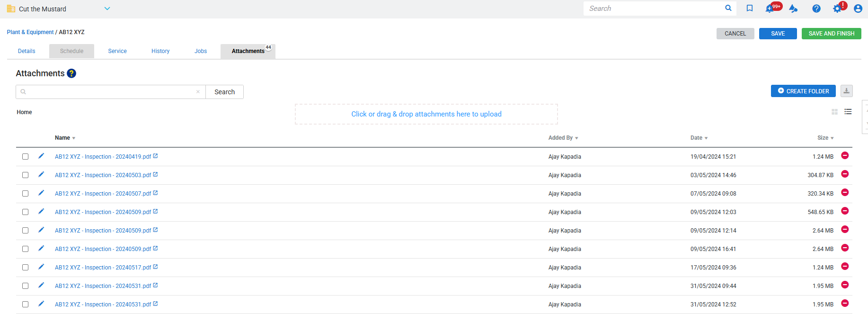
Task: Select checkbox for Inspection 20240507.pdf
Action: [x=26, y=194]
